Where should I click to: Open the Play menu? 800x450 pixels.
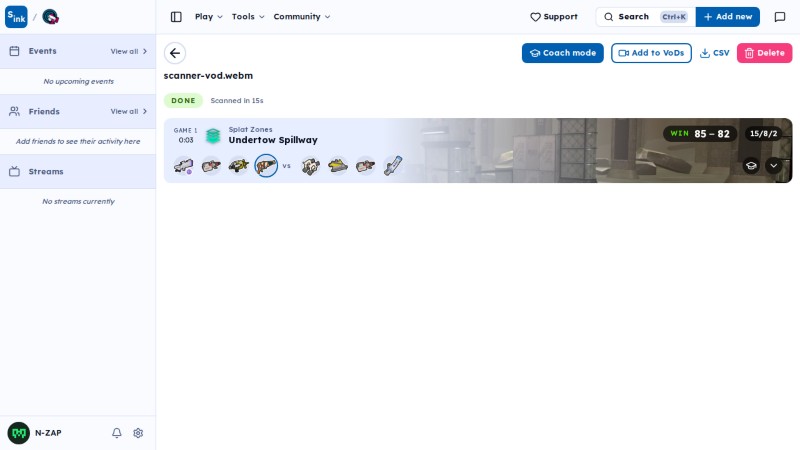pos(208,17)
